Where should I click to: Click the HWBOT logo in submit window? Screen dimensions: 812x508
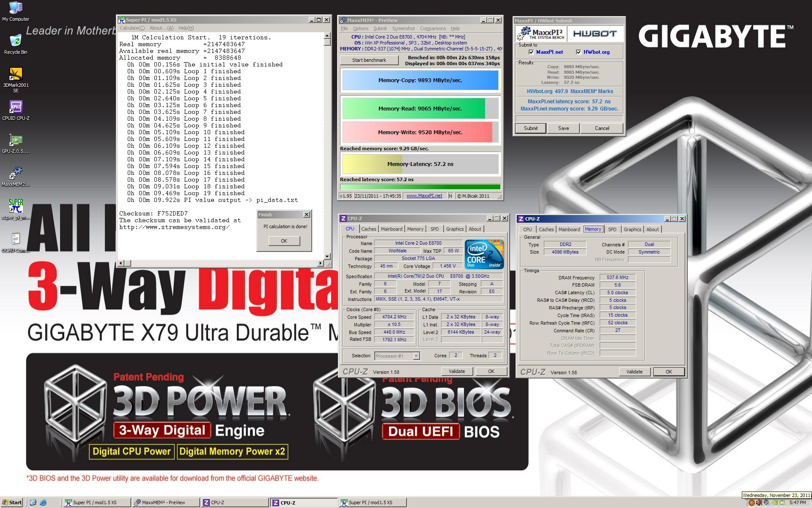[595, 33]
